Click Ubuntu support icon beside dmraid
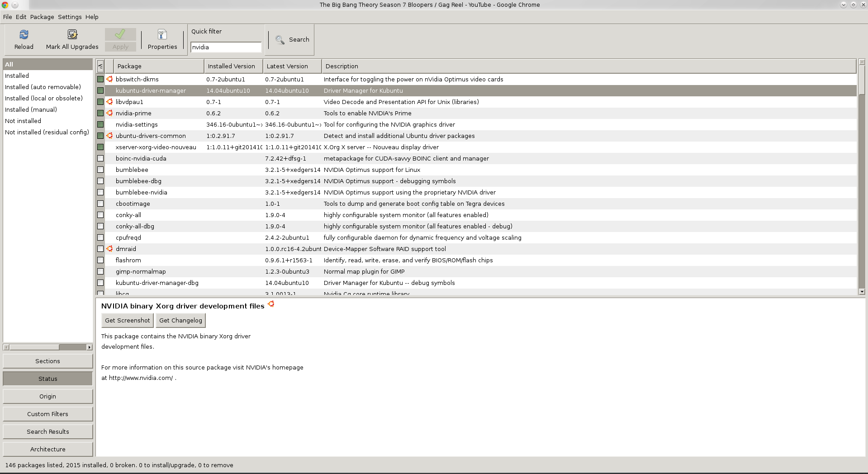868x474 pixels. click(x=109, y=249)
